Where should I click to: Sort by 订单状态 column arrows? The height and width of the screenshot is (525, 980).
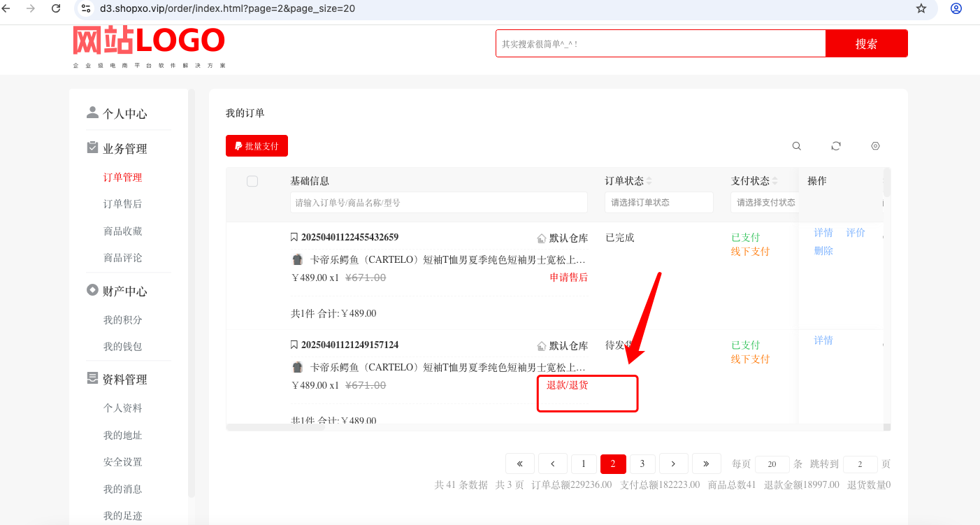(x=649, y=181)
